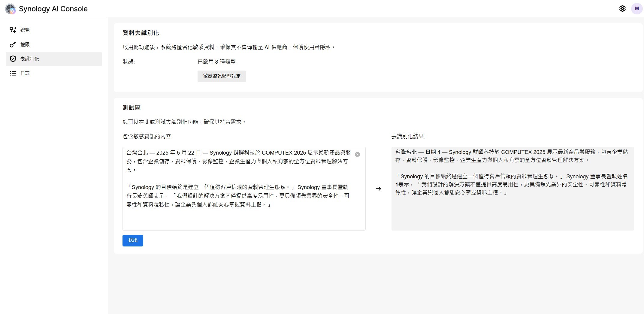
Task: Click the 敏感資訊類型設定 button
Action: click(x=222, y=76)
